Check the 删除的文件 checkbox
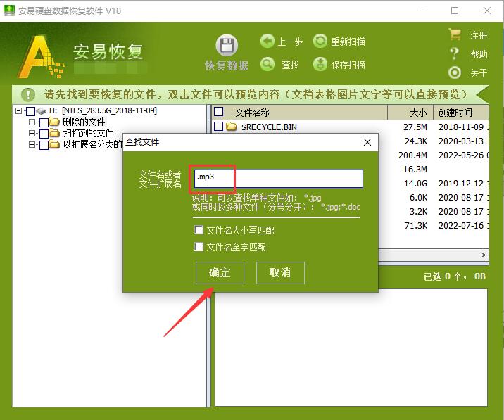504x420 pixels. click(44, 122)
